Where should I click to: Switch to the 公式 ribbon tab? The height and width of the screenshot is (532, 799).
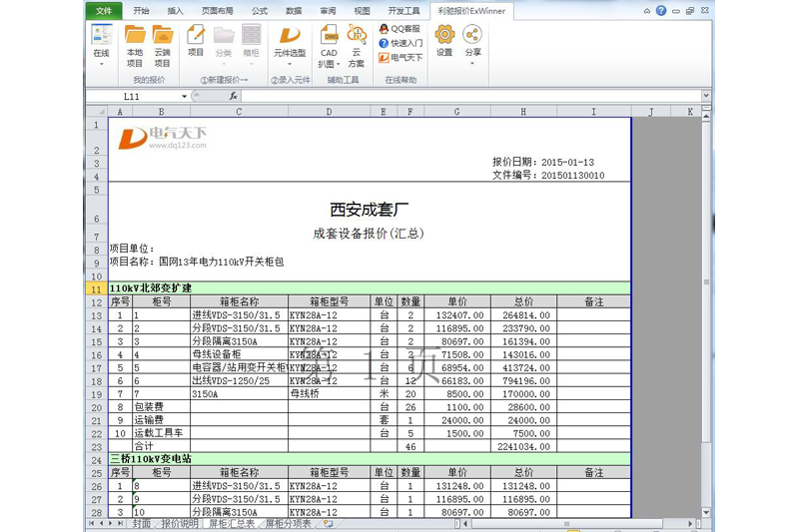260,11
